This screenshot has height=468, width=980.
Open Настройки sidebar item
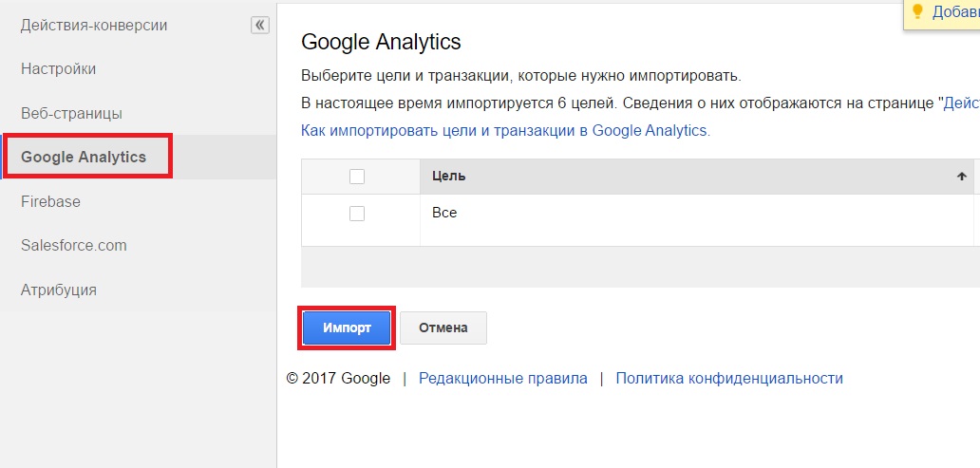tap(59, 68)
